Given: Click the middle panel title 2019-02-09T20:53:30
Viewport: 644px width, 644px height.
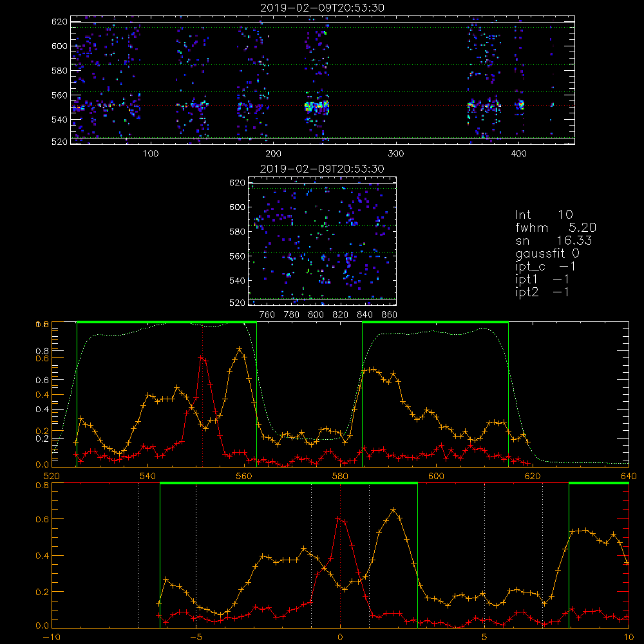Looking at the screenshot, I should [322, 169].
